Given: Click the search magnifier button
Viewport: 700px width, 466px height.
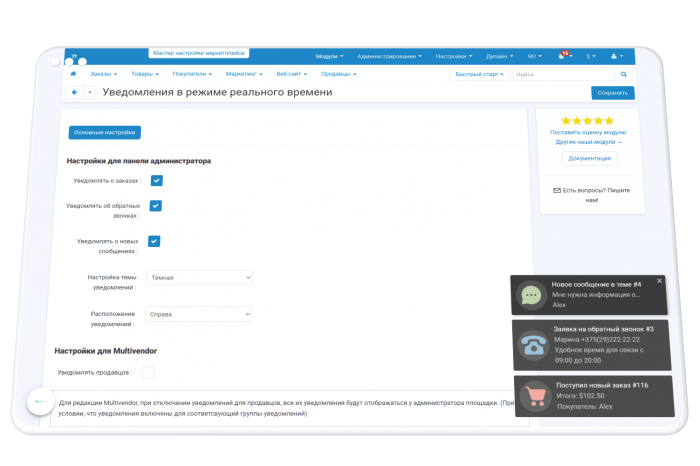Looking at the screenshot, I should click(624, 75).
